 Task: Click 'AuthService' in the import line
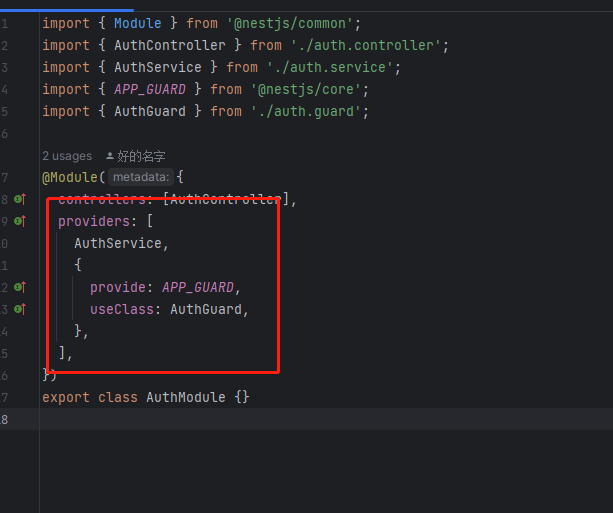158,67
